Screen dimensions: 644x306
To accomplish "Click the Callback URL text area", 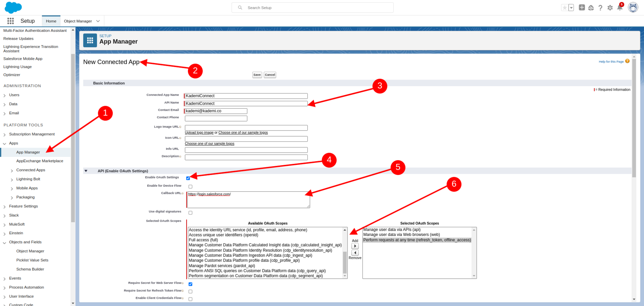I will point(248,200).
